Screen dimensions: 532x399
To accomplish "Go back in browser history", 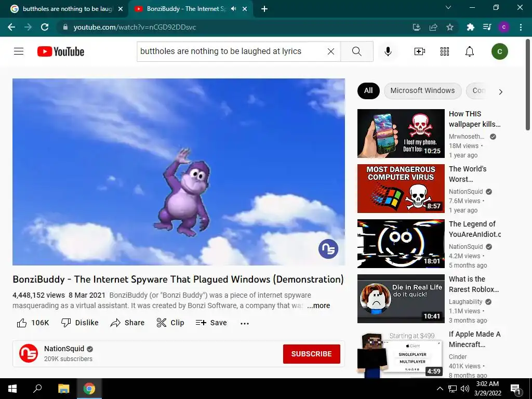I will point(11,27).
